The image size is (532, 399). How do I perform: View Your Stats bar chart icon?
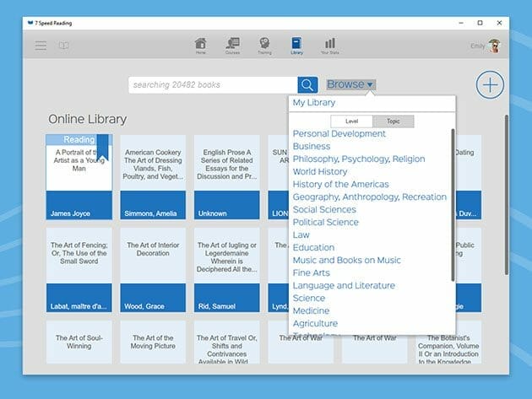coord(329,44)
